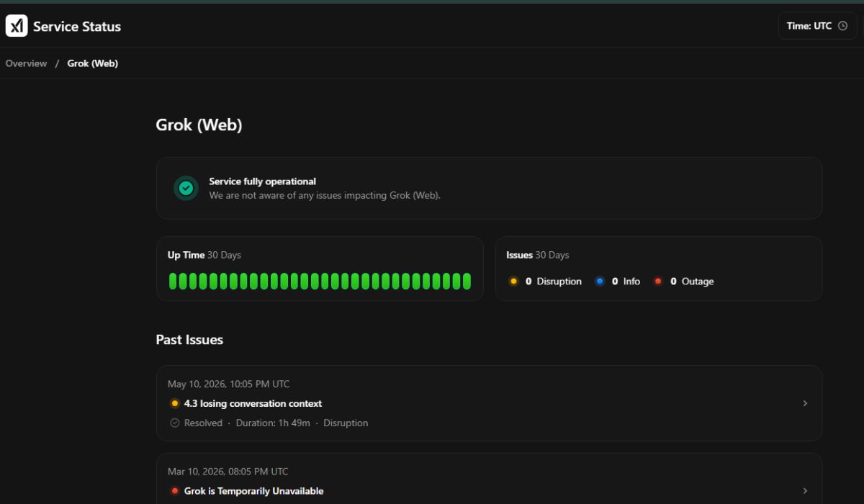Go to the Overview breadcrumb
The width and height of the screenshot is (864, 504).
[26, 63]
